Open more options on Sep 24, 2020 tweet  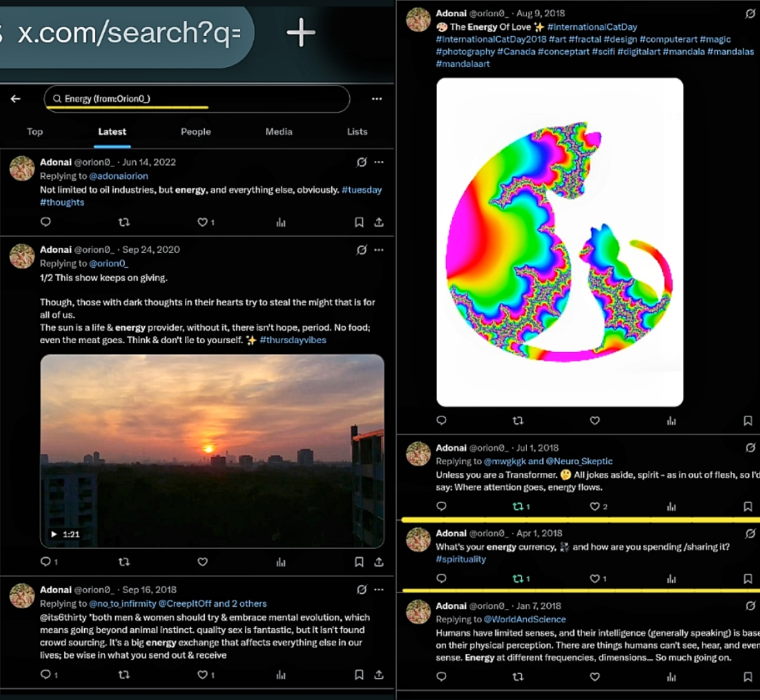(379, 249)
